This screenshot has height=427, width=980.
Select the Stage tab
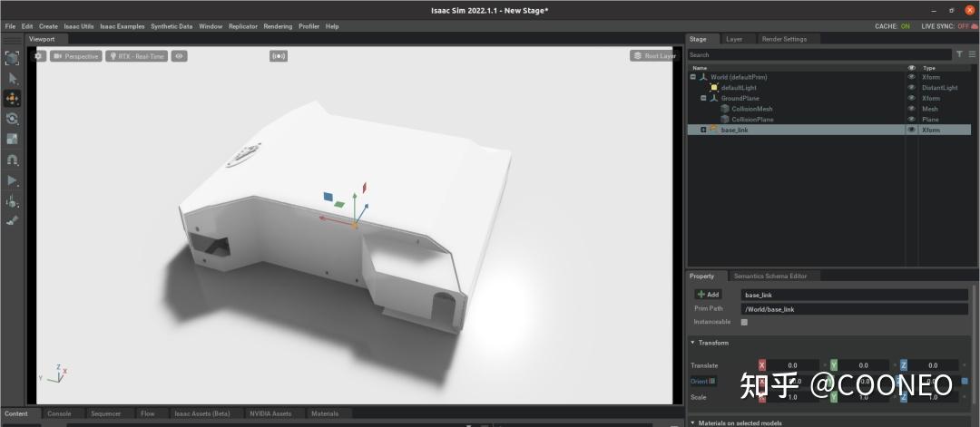[x=698, y=39]
